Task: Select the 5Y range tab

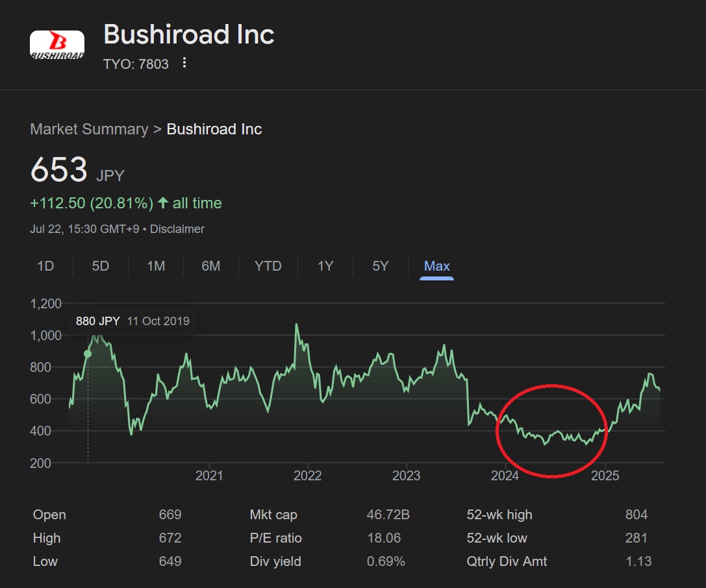Action: point(381,266)
